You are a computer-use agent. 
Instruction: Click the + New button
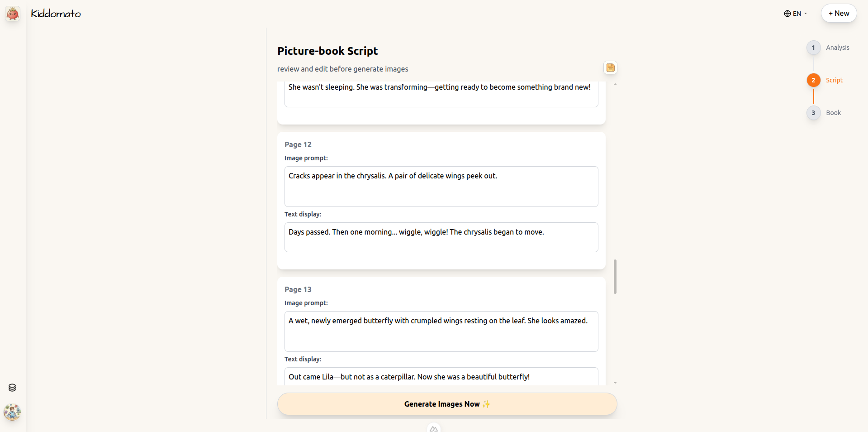tap(838, 13)
